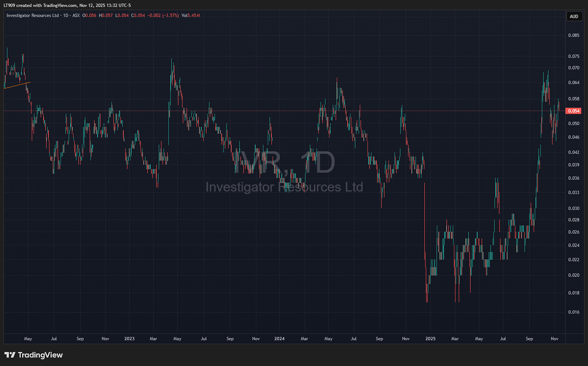
Task: Click the 0.064 price axis label
Action: coord(573,83)
